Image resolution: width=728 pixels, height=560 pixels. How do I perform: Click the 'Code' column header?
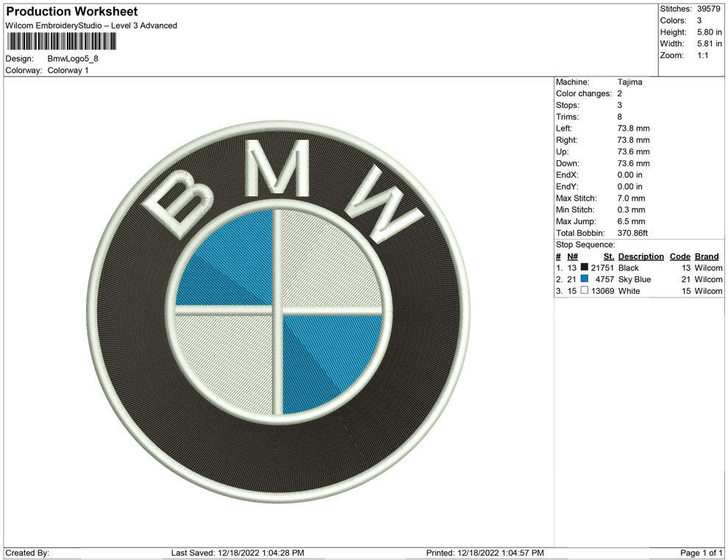(x=679, y=256)
